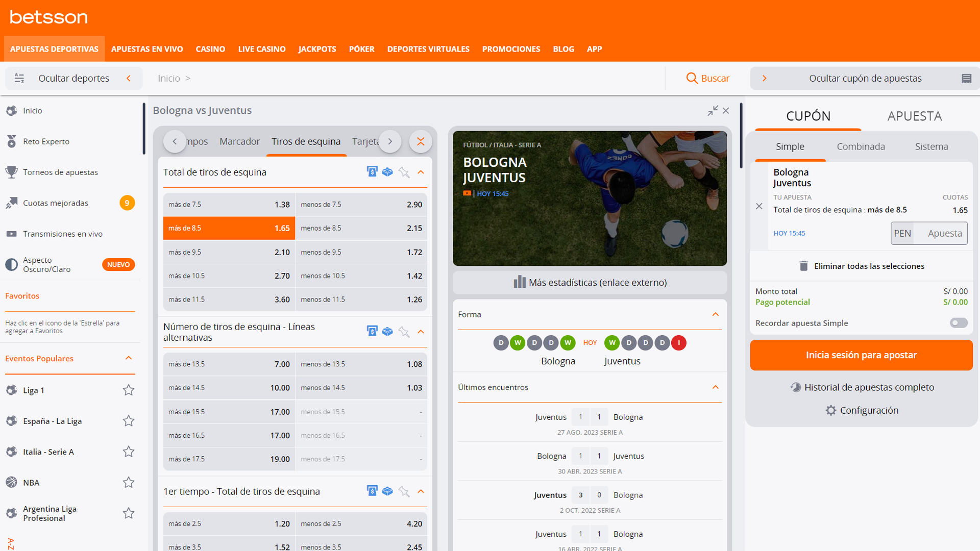Image resolution: width=980 pixels, height=551 pixels.
Task: Click Inicia sesión para apostar
Action: (861, 355)
